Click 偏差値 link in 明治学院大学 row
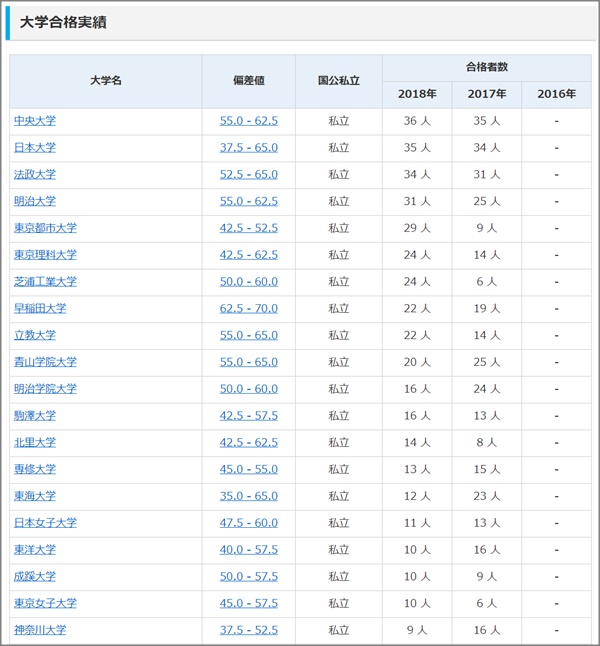This screenshot has width=600, height=646. (x=248, y=389)
